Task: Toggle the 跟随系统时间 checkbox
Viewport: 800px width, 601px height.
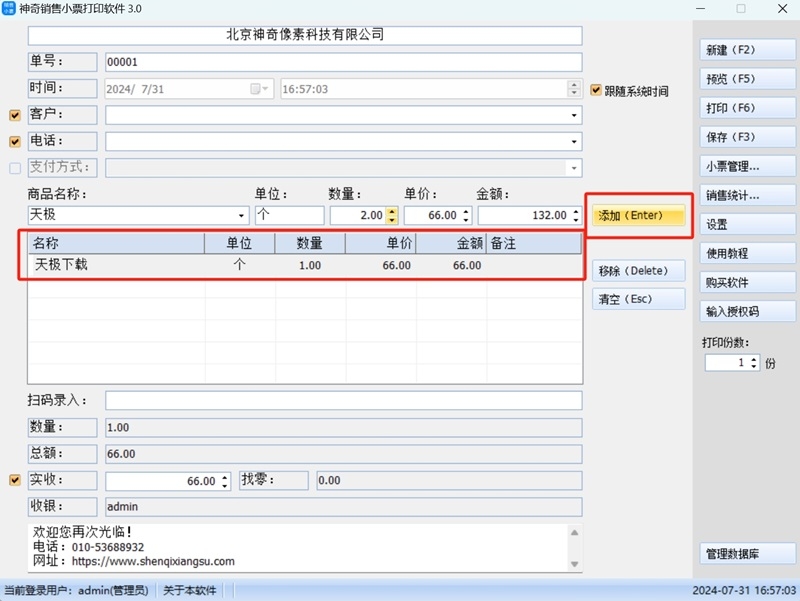Action: point(596,90)
